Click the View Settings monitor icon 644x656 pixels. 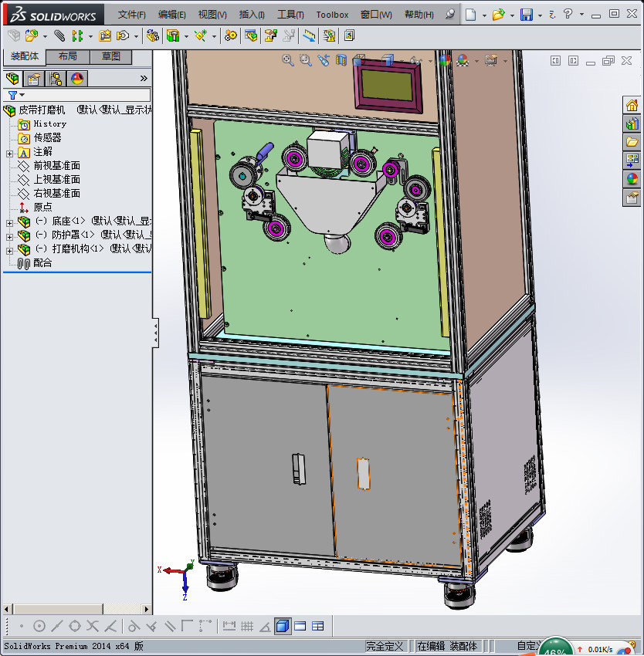point(491,61)
